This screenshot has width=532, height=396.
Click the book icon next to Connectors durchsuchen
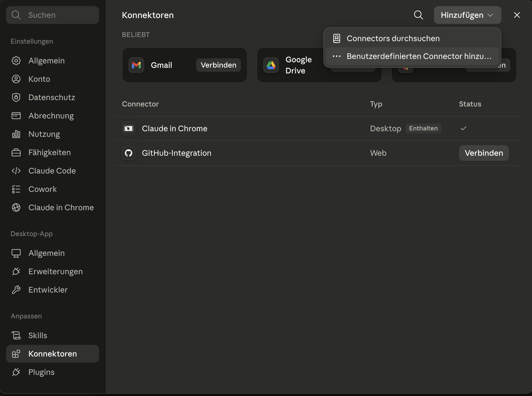click(337, 38)
